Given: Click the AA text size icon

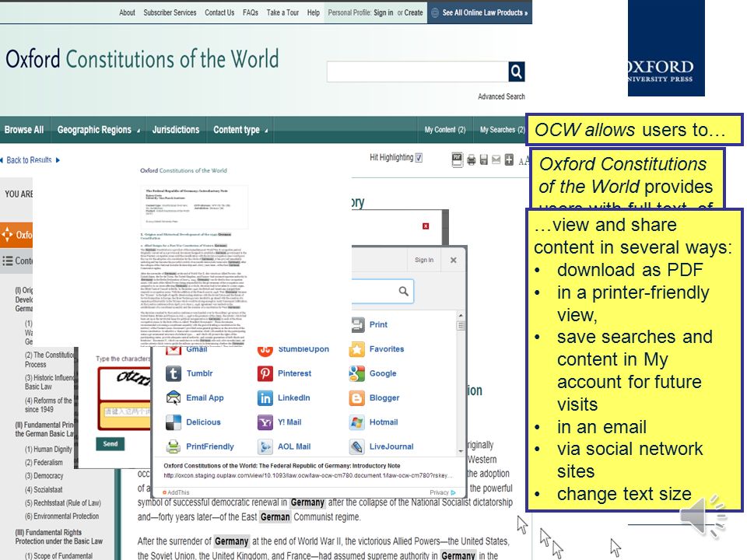Looking at the screenshot, I should tap(524, 161).
